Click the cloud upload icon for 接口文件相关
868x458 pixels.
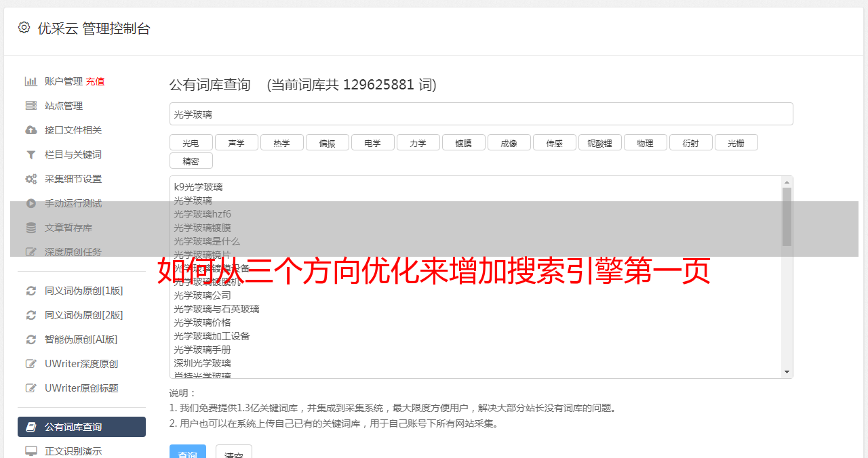pyautogui.click(x=31, y=130)
